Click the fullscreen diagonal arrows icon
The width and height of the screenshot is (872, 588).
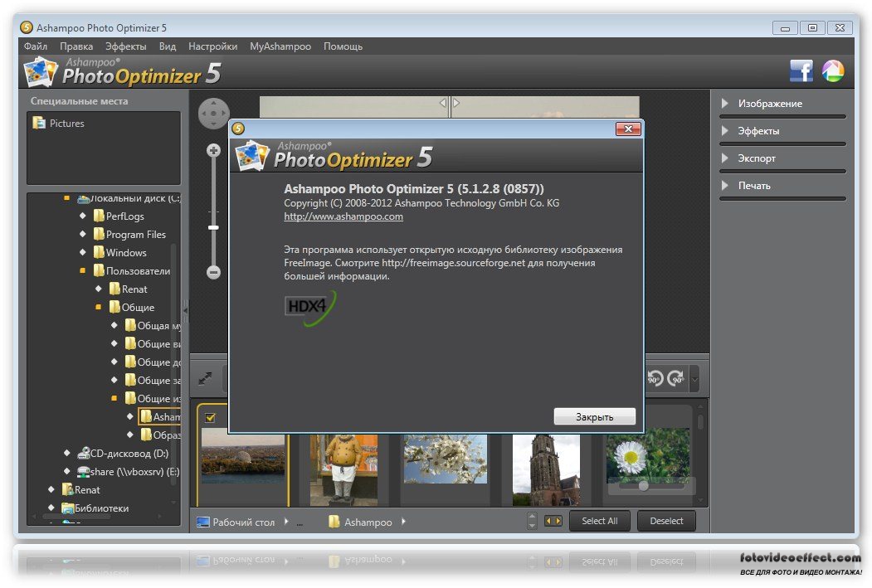coord(205,379)
